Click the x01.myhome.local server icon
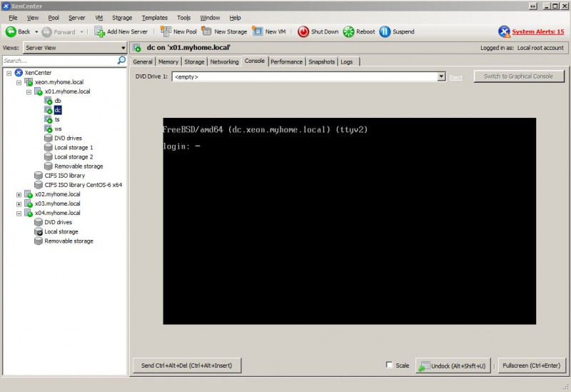This screenshot has height=392, width=571. 39,91
